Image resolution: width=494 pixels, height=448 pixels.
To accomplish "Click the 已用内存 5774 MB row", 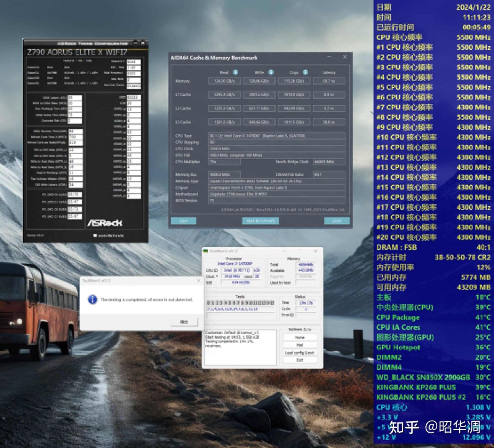I will [433, 277].
